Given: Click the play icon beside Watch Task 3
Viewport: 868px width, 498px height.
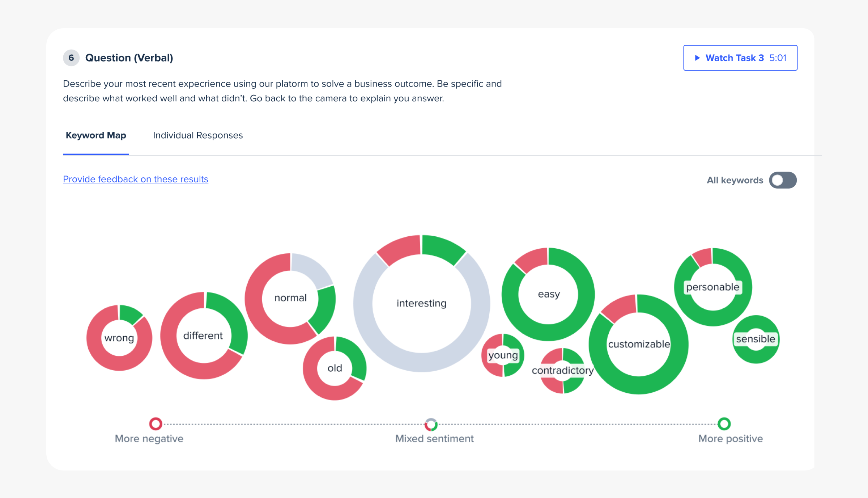Looking at the screenshot, I should coord(697,58).
